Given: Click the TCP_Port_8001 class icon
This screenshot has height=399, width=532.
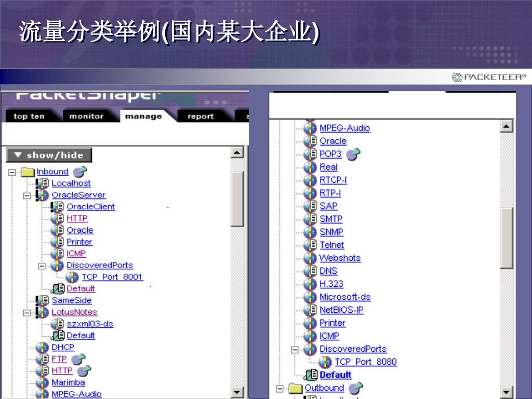Looking at the screenshot, I should (x=72, y=277).
